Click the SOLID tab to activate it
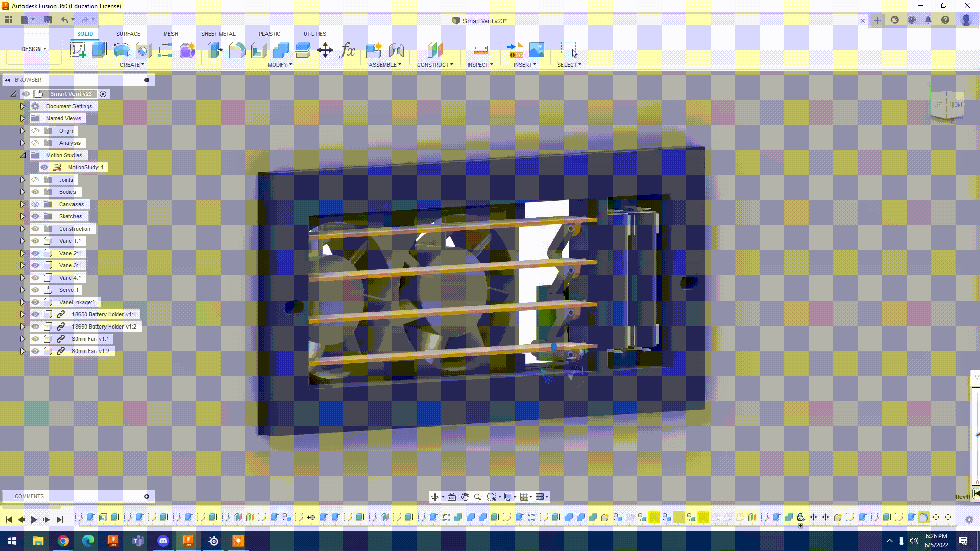 [85, 33]
